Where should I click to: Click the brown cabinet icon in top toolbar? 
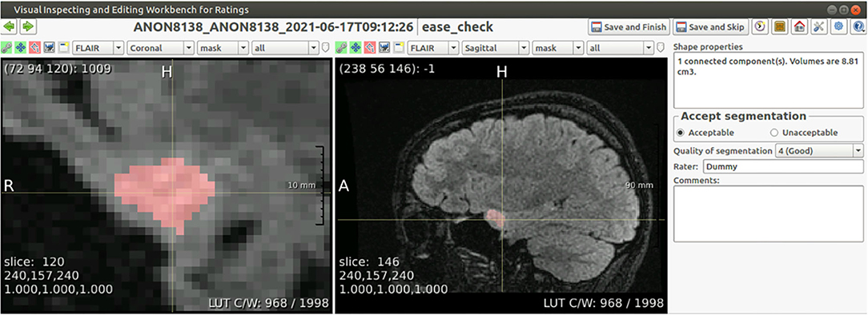point(779,26)
